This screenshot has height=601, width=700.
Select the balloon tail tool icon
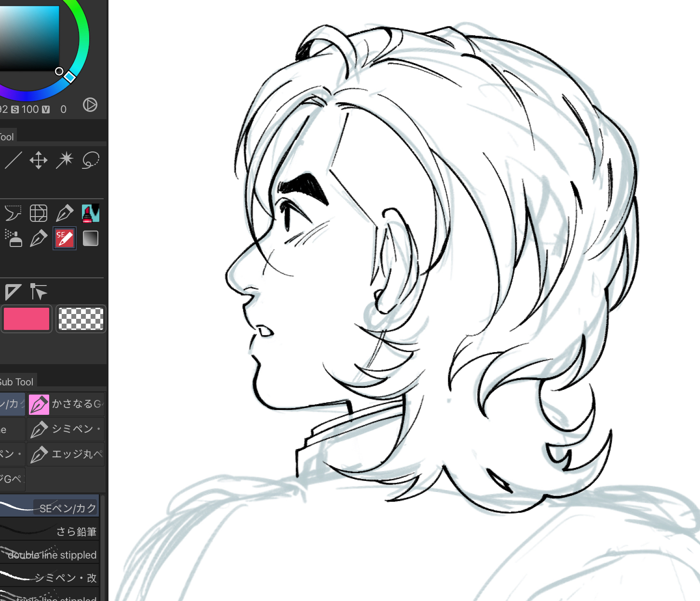click(x=13, y=213)
